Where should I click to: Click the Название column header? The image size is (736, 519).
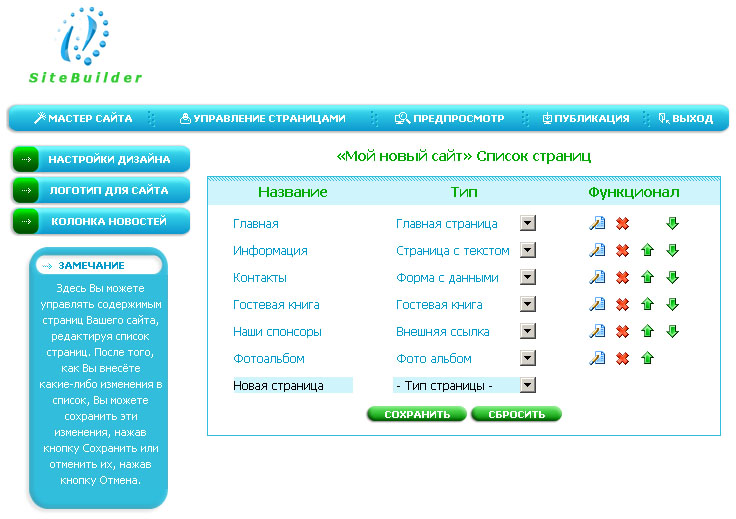click(x=292, y=192)
